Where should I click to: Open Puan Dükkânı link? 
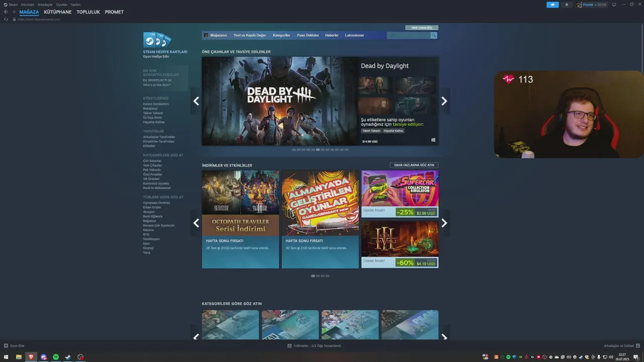pos(308,35)
